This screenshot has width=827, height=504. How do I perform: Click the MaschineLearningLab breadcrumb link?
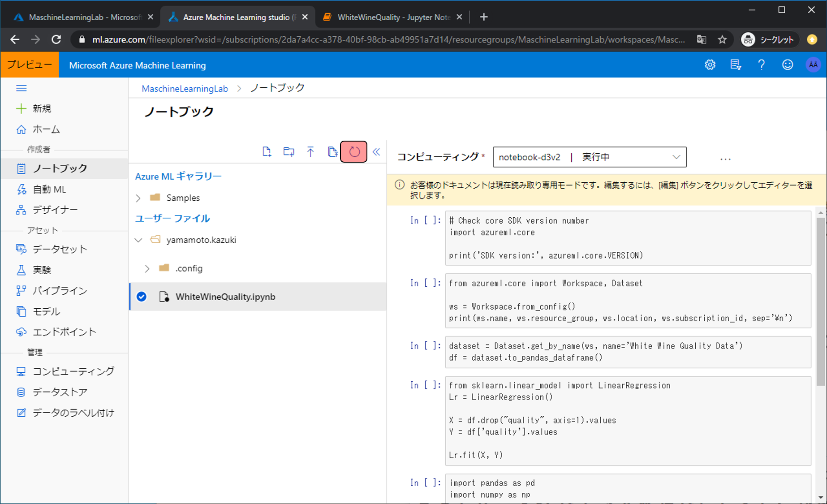[x=185, y=89]
